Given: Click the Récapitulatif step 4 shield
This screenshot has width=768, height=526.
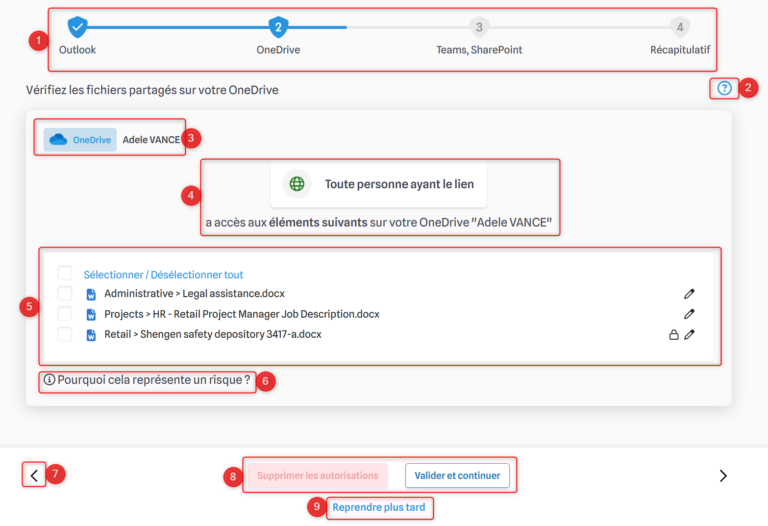Looking at the screenshot, I should click(x=680, y=27).
